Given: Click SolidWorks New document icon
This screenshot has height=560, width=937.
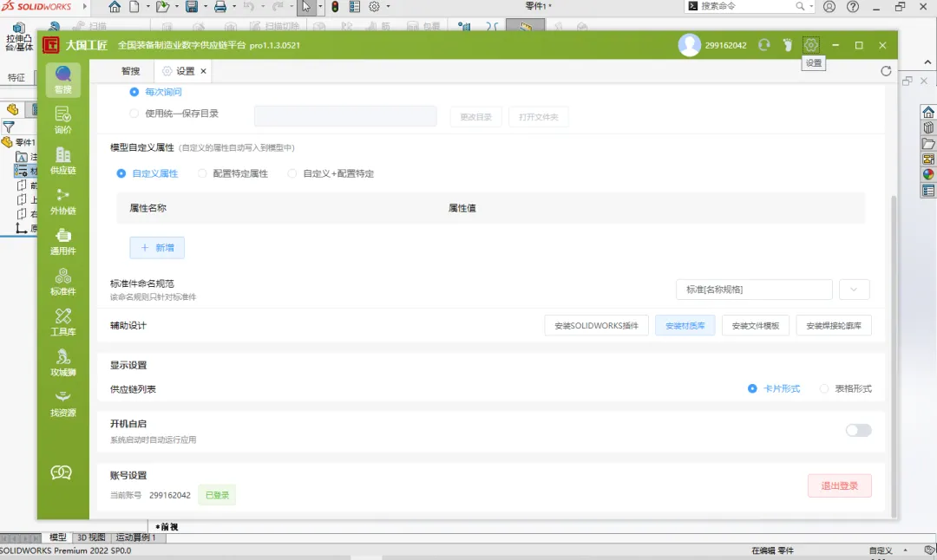Looking at the screenshot, I should [x=134, y=7].
